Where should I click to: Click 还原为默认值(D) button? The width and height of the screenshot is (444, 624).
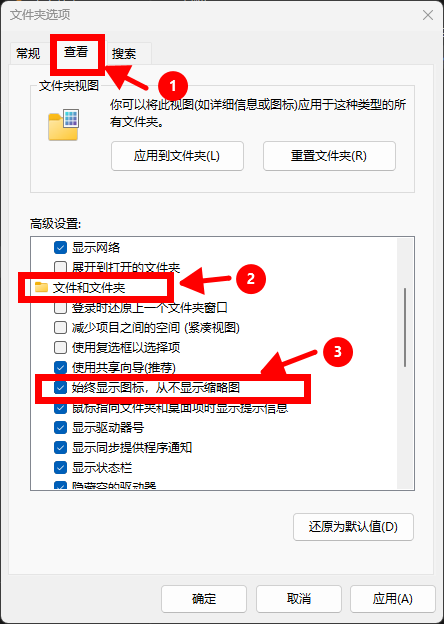coord(353,527)
